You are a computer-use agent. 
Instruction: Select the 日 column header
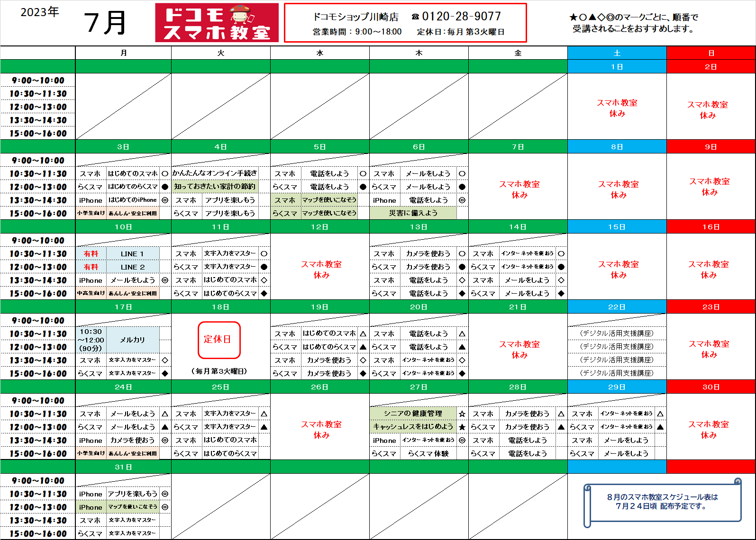711,53
